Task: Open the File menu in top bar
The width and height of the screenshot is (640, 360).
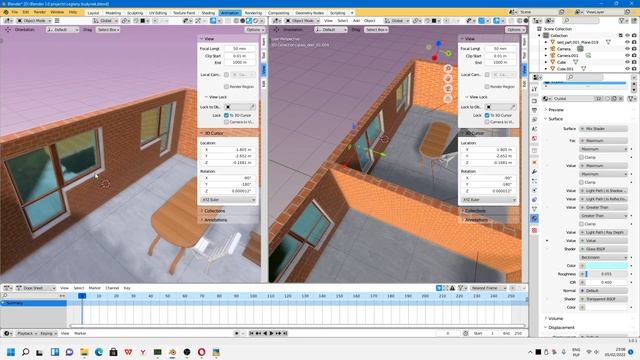Action: [x=14, y=12]
